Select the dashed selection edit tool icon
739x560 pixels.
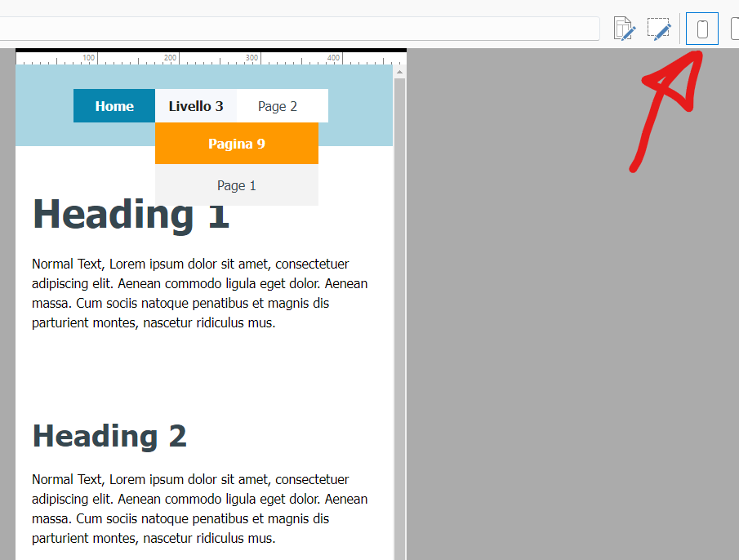[659, 29]
